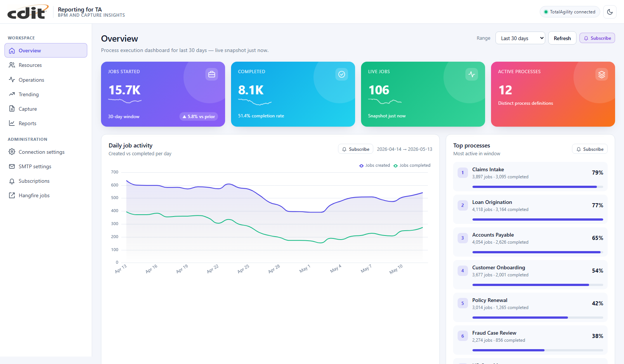Click the Subscribe button beside Refresh
This screenshot has width=624, height=364.
coord(597,38)
